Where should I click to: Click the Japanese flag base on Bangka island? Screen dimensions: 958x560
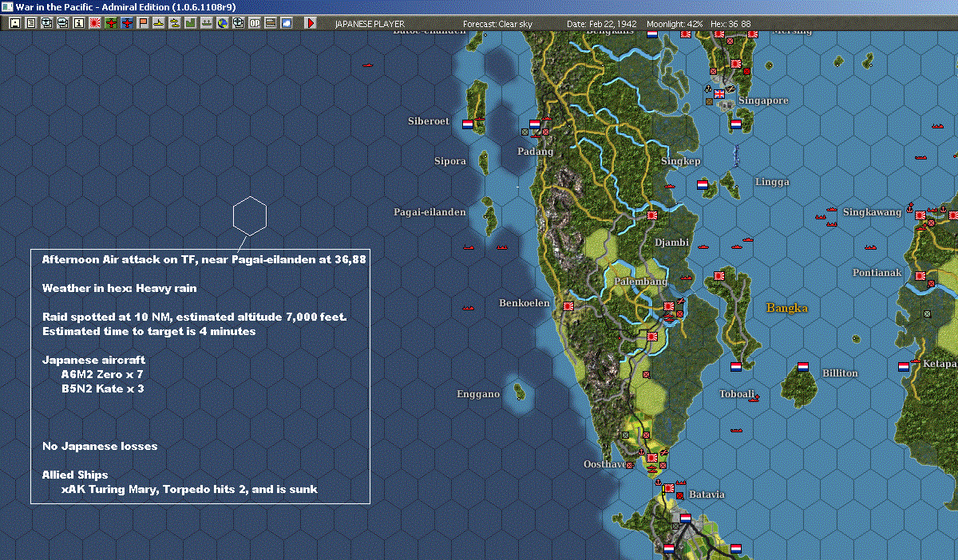[x=718, y=276]
